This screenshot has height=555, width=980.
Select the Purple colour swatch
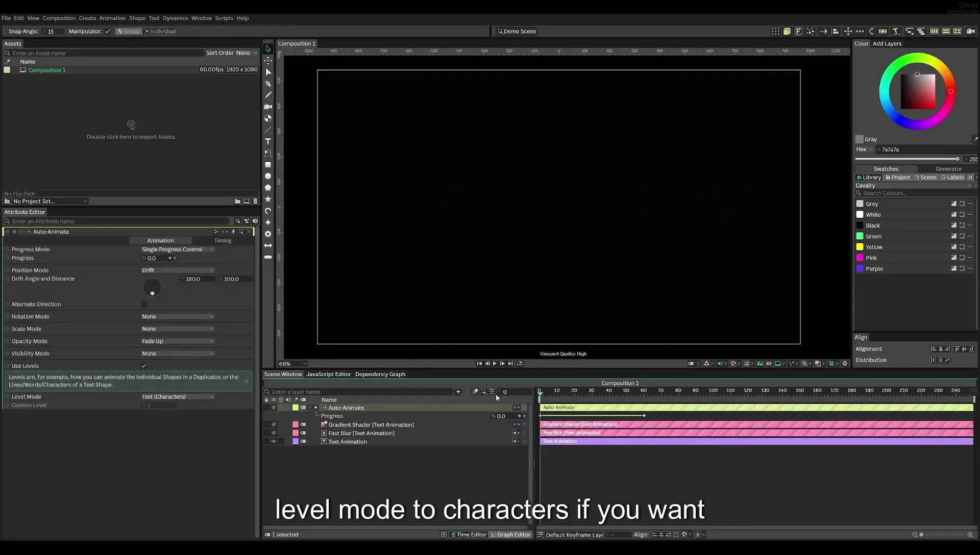860,268
